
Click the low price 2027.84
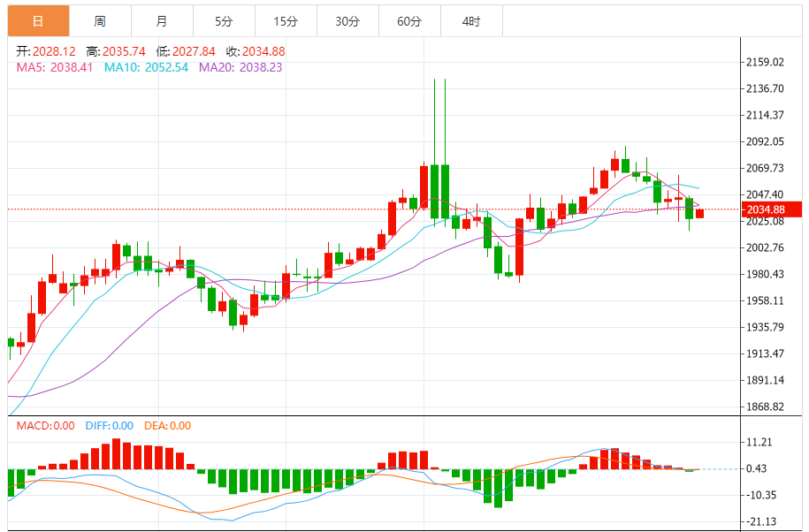click(194, 51)
